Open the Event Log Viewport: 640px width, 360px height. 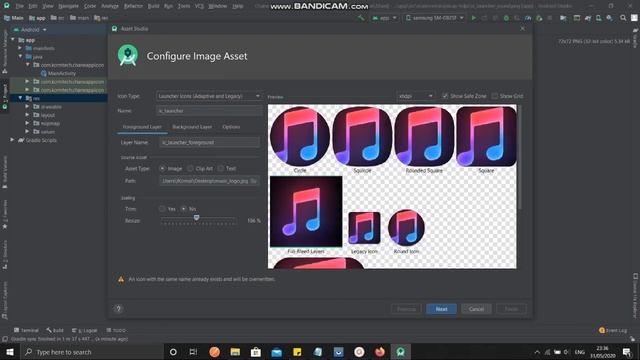pos(613,330)
